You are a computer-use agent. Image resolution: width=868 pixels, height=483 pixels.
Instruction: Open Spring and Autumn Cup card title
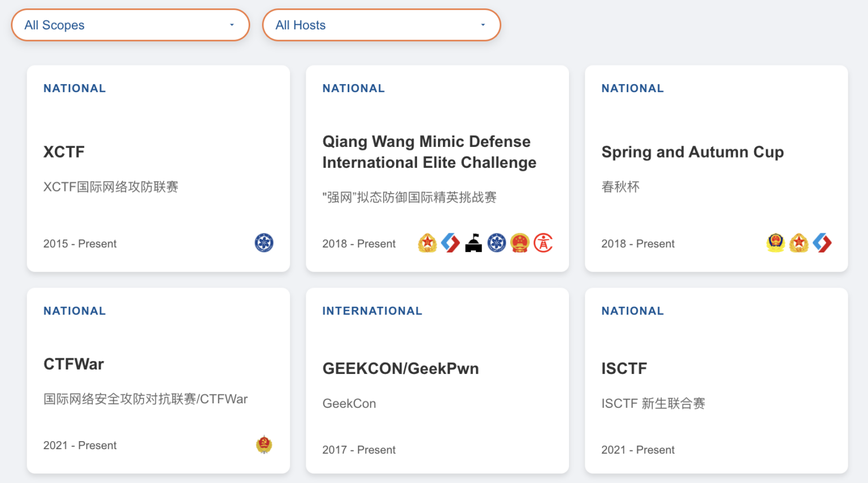(x=692, y=152)
